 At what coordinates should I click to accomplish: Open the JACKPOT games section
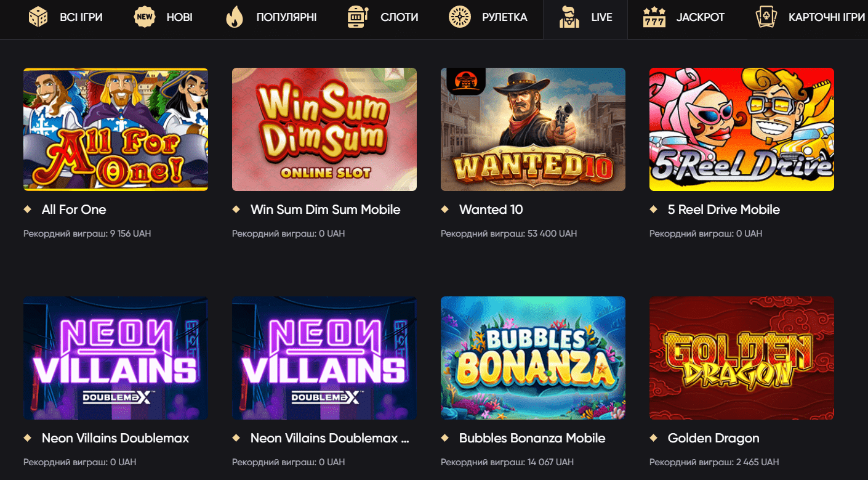[700, 17]
